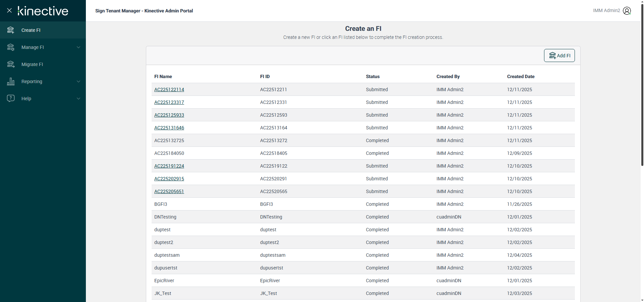Screen dimensions: 644x302
Task: Open the AC225122114 FI link
Action: click(169, 89)
